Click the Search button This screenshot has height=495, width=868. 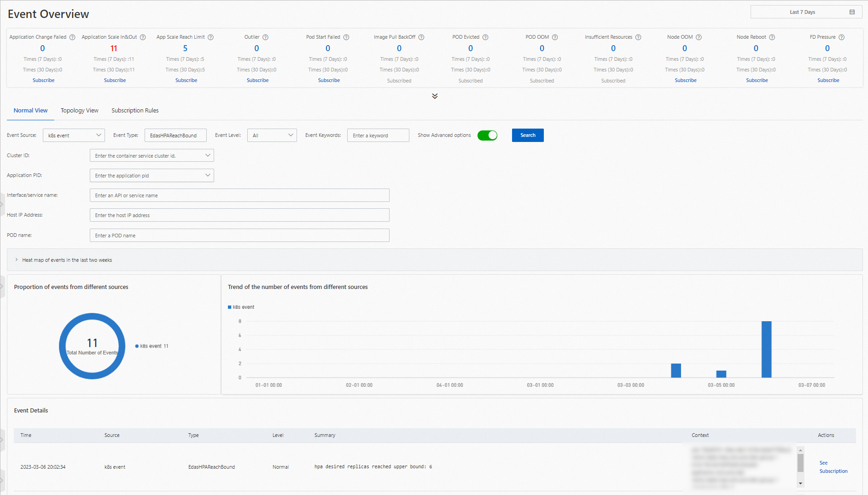tap(528, 135)
